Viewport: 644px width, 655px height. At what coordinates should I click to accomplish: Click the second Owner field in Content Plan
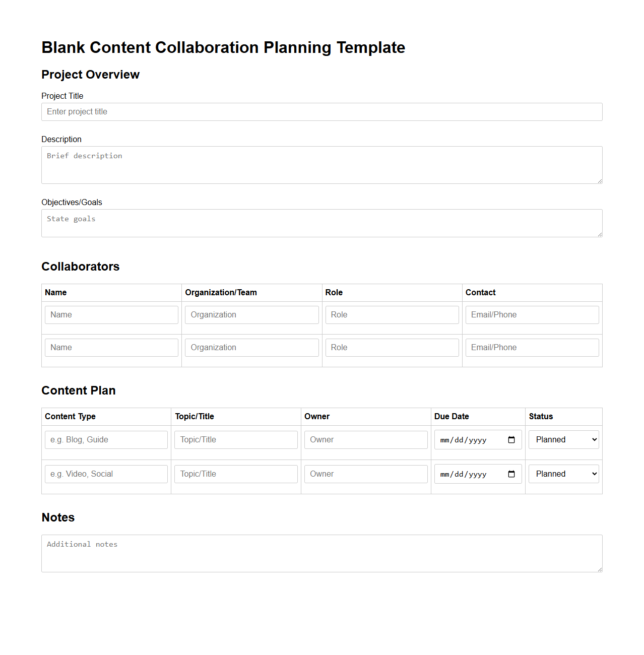tap(365, 474)
